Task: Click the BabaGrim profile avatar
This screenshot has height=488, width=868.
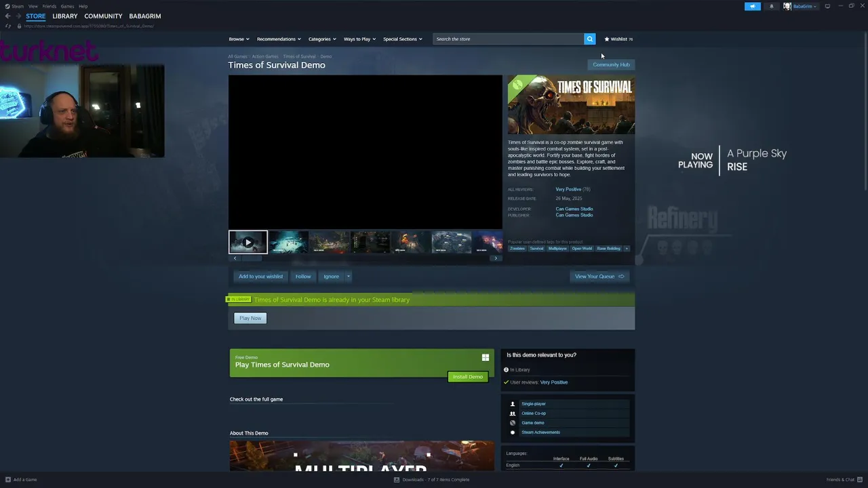Action: click(x=787, y=6)
